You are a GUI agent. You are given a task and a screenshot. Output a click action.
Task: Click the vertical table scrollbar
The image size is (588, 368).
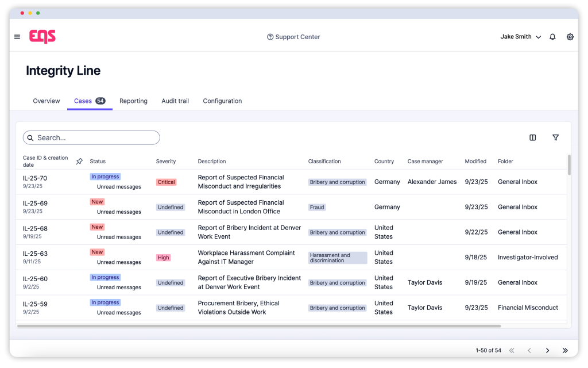[569, 164]
